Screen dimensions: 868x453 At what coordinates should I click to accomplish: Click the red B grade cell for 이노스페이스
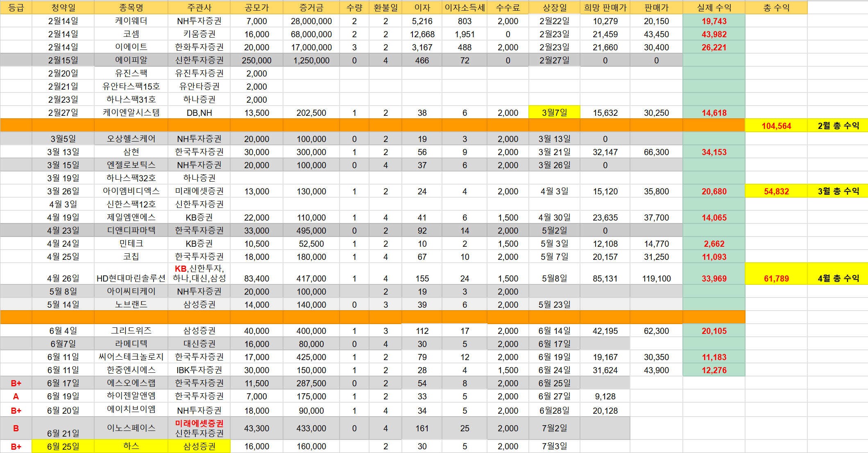tap(16, 428)
